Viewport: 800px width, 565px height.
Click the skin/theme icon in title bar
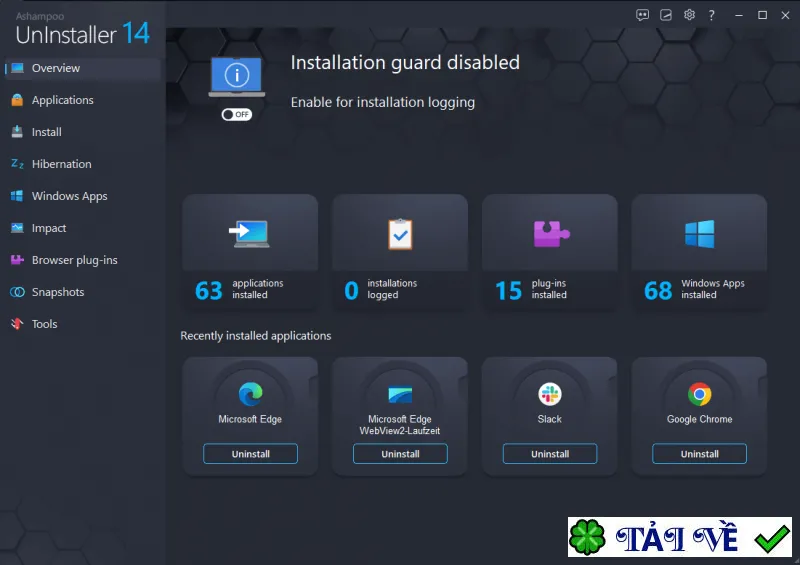point(666,15)
